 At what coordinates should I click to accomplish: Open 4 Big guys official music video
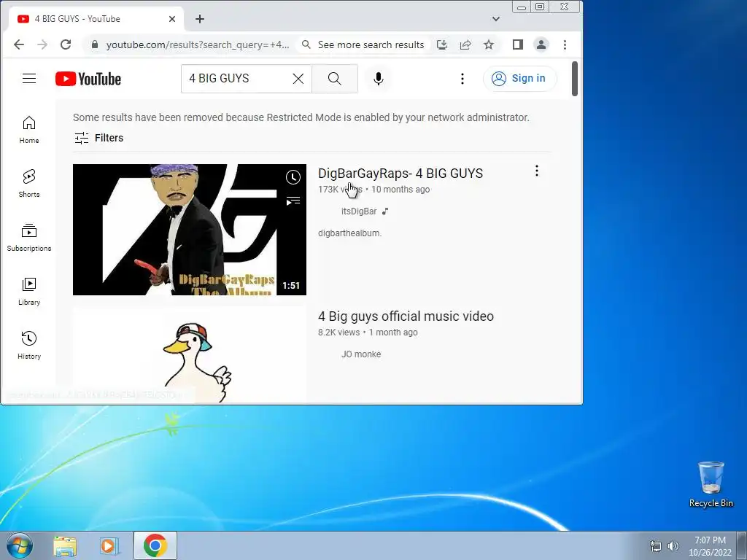click(x=406, y=316)
